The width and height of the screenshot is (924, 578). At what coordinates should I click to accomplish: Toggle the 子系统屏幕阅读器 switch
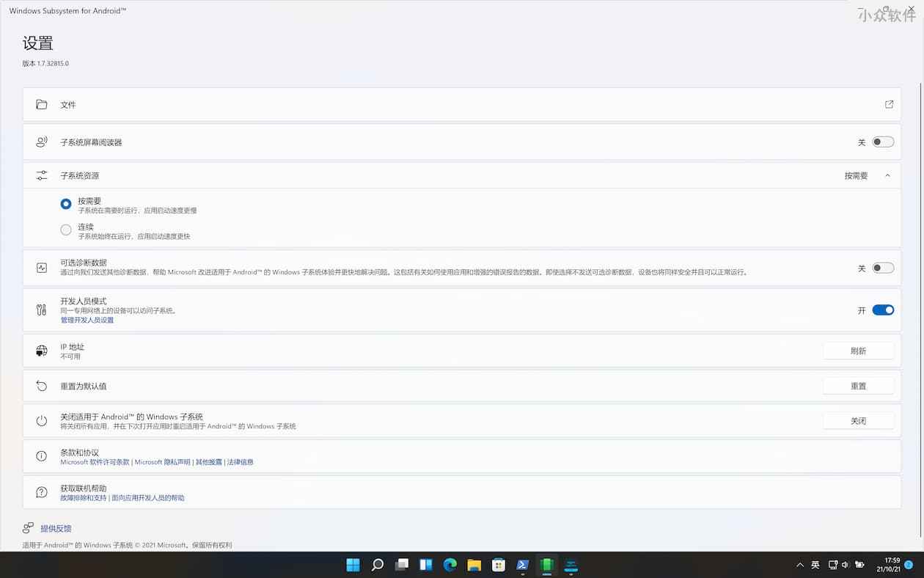point(883,142)
